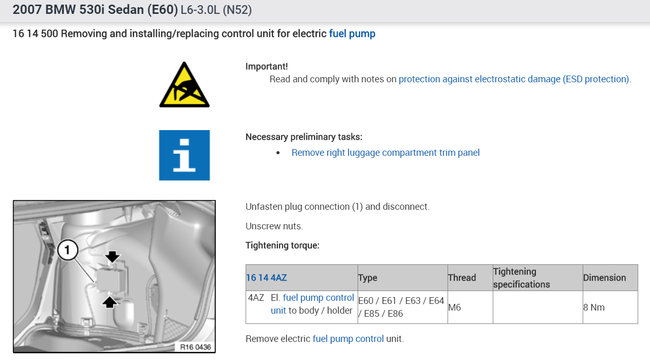Open ESD protection notes link
Viewport: 650px width, 362px height.
pyautogui.click(x=514, y=79)
